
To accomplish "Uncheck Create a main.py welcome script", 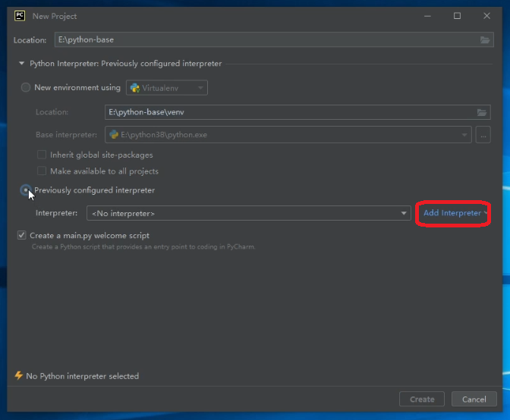I will 22,235.
